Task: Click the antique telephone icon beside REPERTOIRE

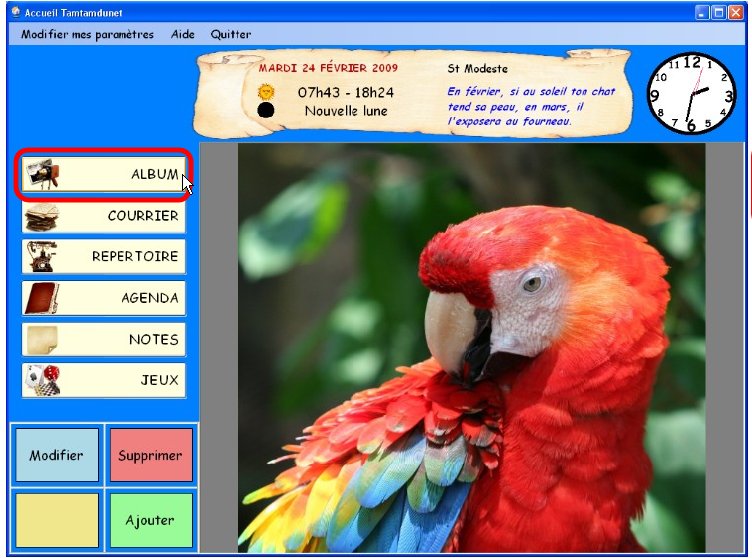Action: pos(42,256)
